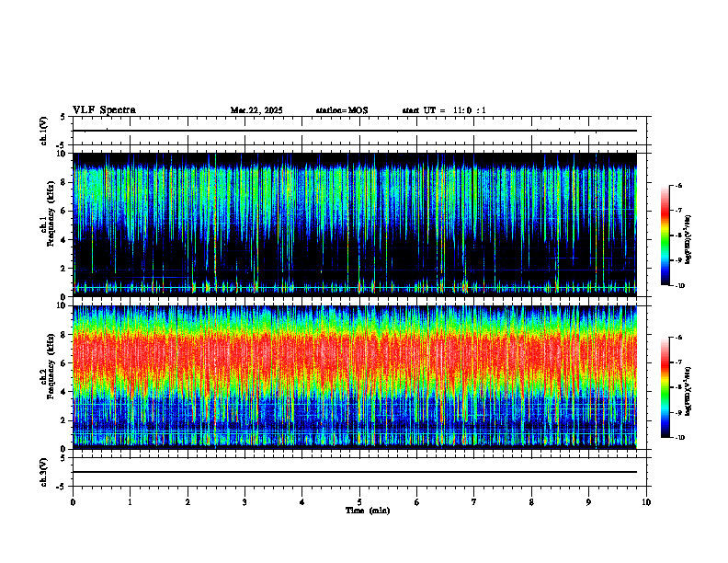
Task: Click the time axis tick label "3"
Action: click(245, 502)
